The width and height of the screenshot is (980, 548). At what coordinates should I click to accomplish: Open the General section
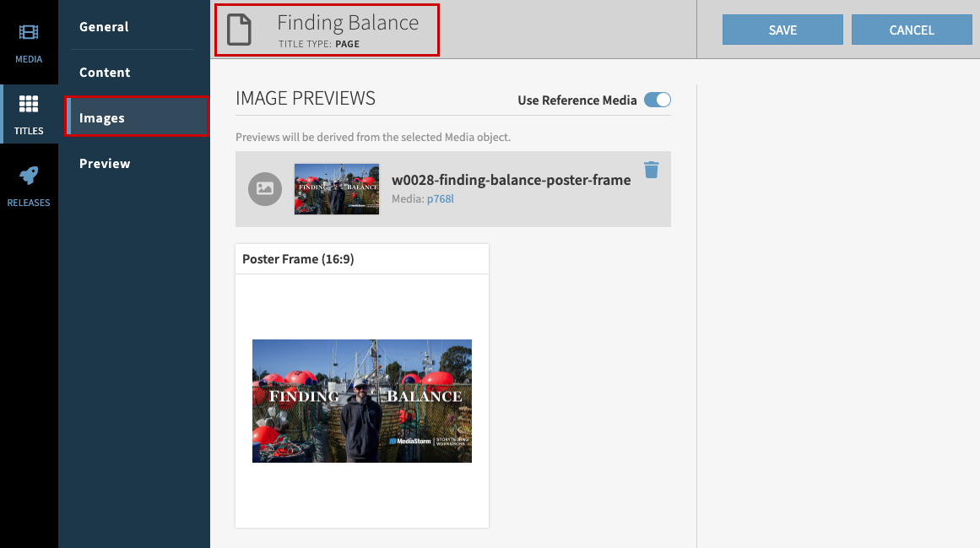[x=104, y=27]
